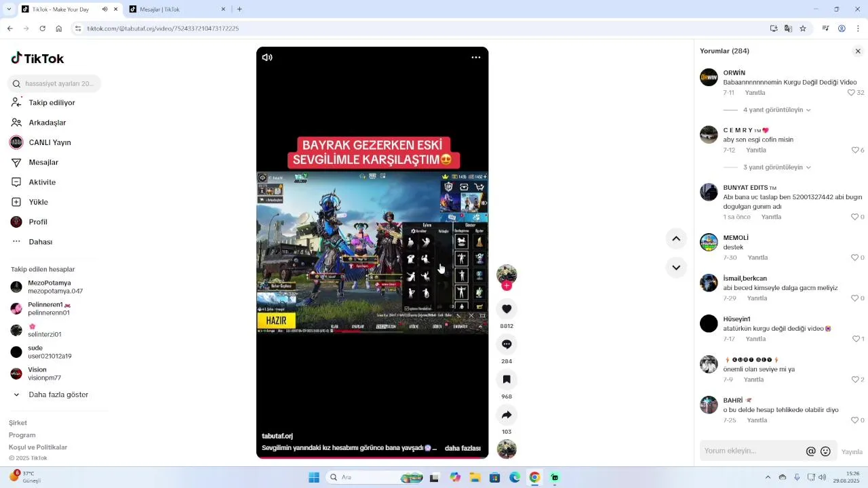Follow creator using the red plus badge
Viewport: 868px width, 488px height.
[x=507, y=286]
